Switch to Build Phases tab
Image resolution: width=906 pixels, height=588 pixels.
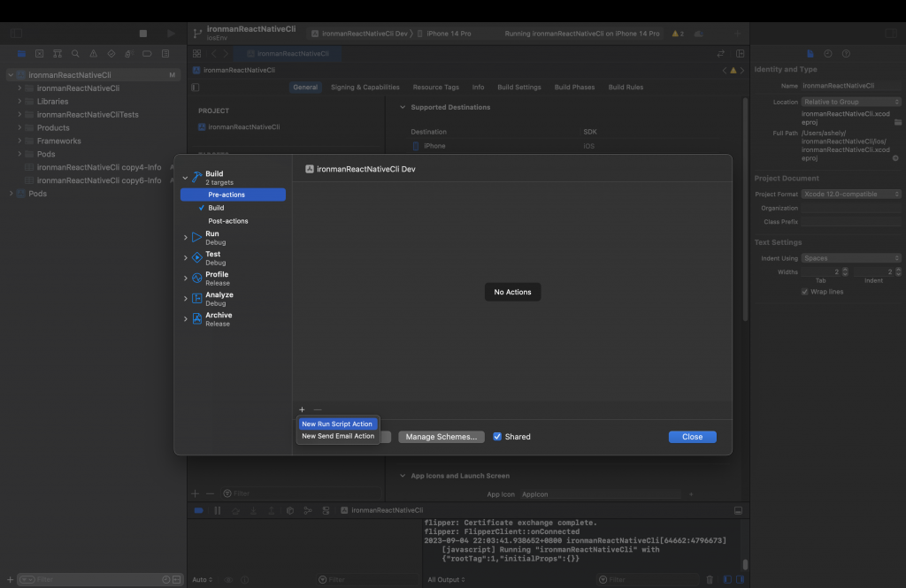coord(574,88)
